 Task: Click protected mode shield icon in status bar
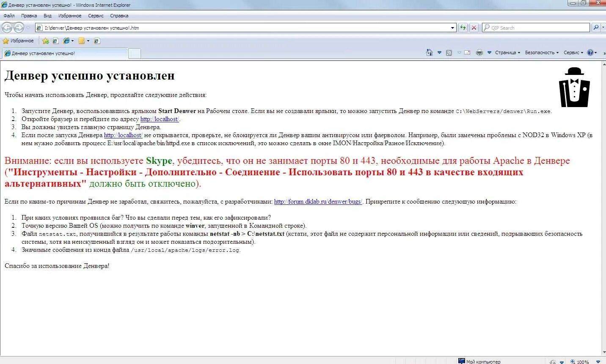tap(552, 362)
